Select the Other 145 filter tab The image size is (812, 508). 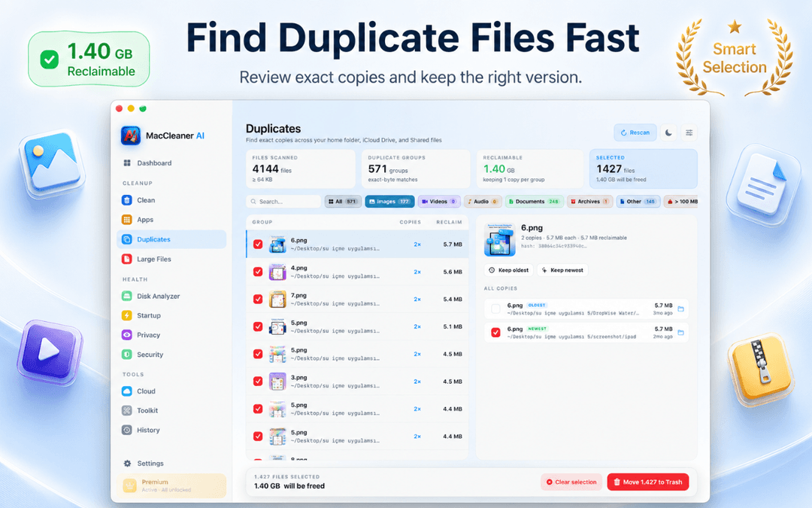click(638, 202)
